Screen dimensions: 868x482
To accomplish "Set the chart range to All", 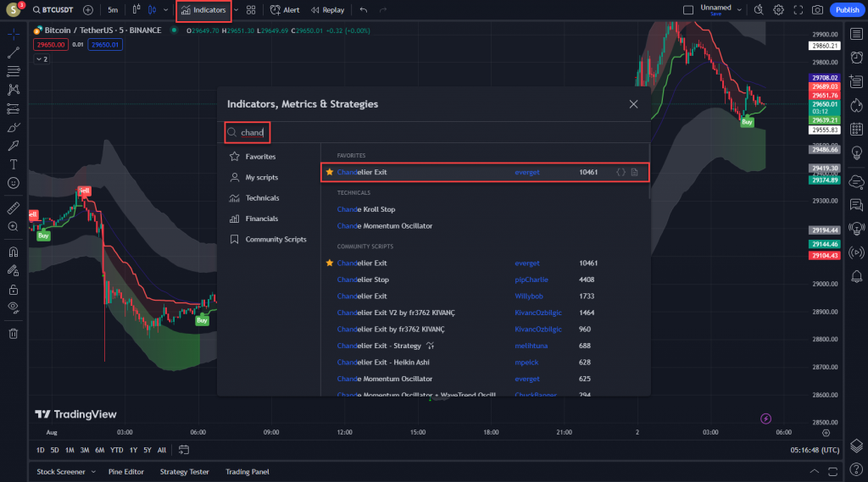I will [x=162, y=450].
